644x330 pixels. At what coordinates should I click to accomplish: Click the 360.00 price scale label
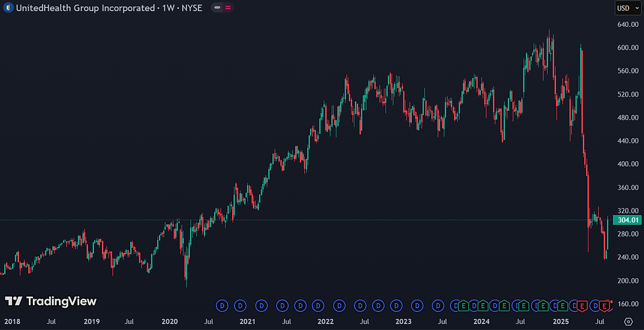(628, 187)
